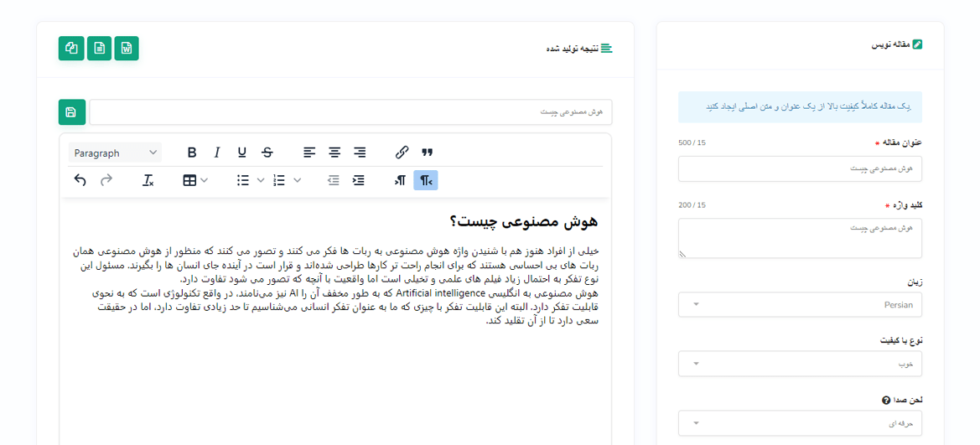Image resolution: width=980 pixels, height=445 pixels.
Task: Center align the text
Action: (x=334, y=153)
